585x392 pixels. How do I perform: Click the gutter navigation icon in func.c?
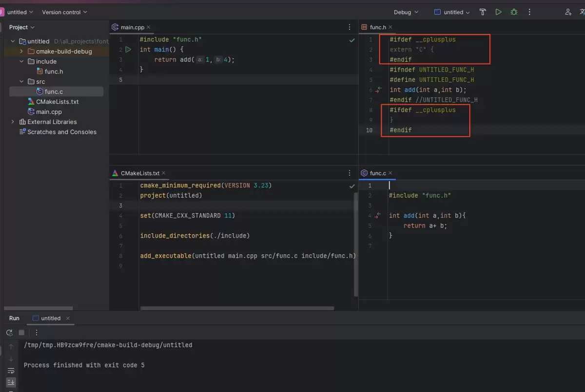coord(378,215)
